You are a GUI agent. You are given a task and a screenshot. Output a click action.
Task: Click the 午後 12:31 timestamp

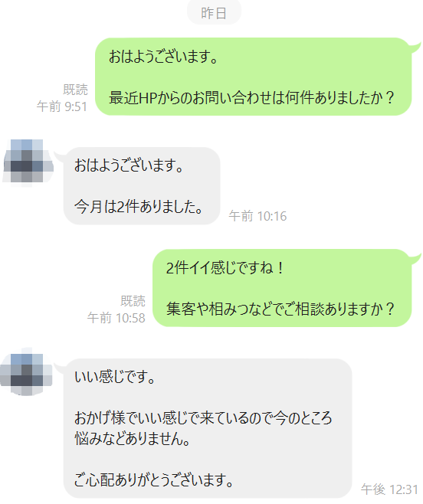(389, 489)
